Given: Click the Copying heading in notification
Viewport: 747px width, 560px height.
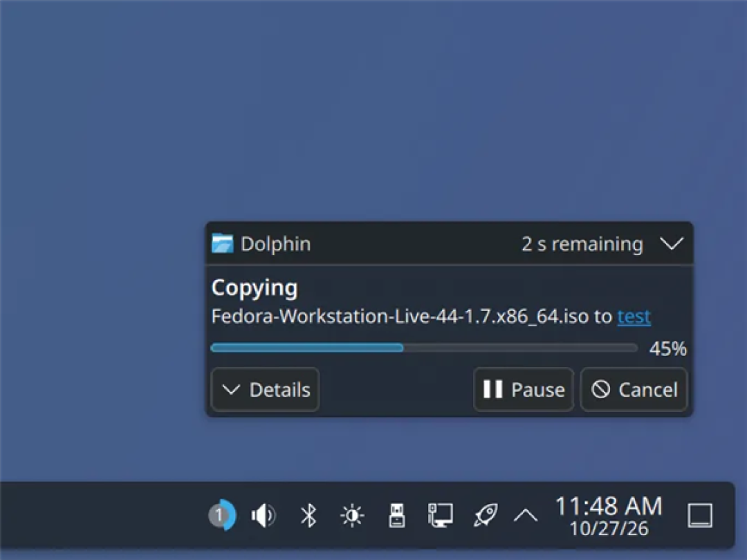Looking at the screenshot, I should pos(255,288).
